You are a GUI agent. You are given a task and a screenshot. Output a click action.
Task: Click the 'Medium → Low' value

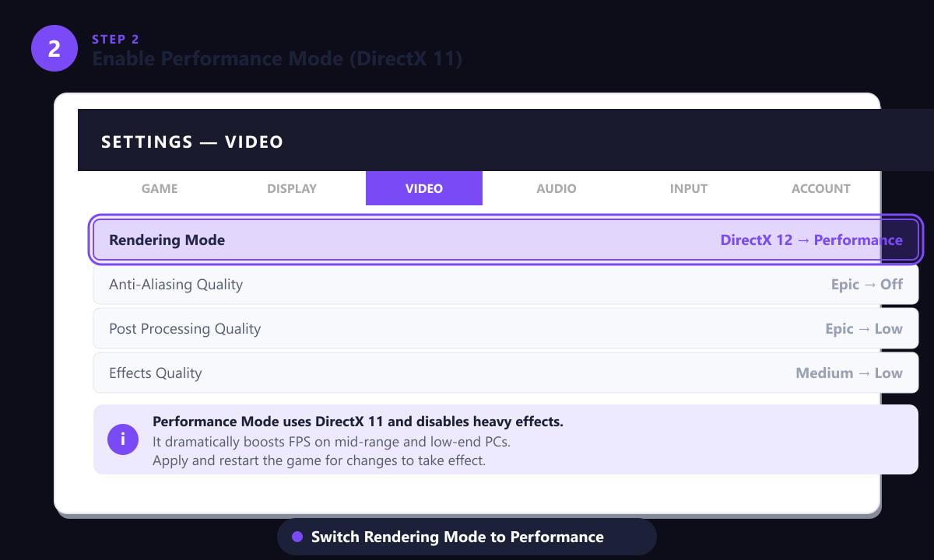pos(849,373)
